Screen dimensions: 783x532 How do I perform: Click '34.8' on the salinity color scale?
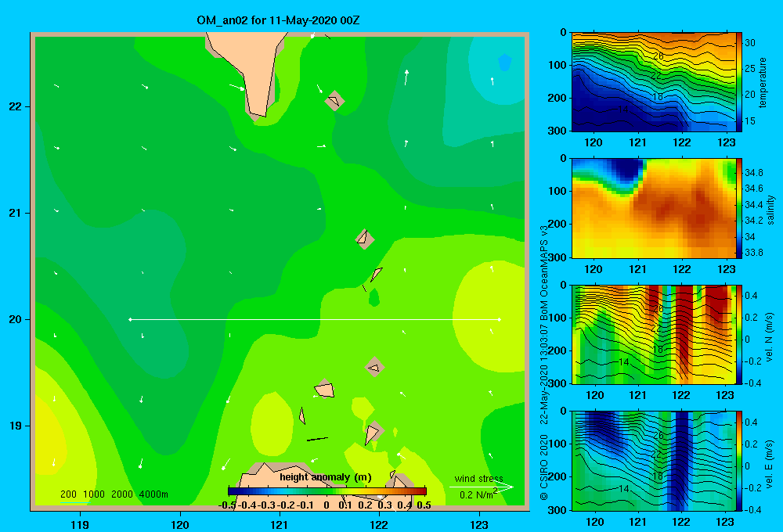(x=754, y=173)
